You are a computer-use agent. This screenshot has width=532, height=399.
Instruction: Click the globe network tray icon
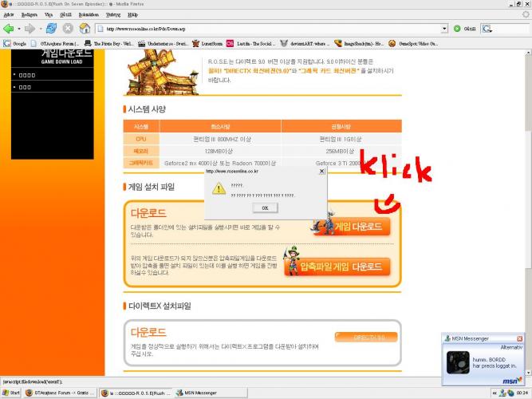[511, 393]
